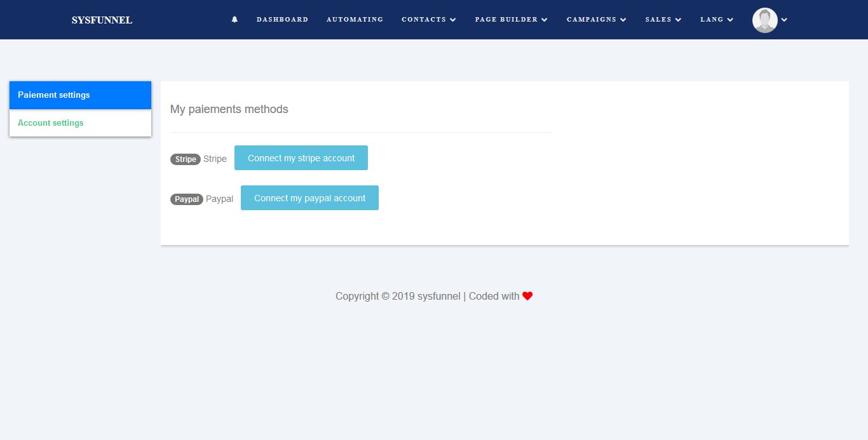Screen dimensions: 868x440
Task: Open the chevron beside the avatar
Action: pyautogui.click(x=784, y=20)
